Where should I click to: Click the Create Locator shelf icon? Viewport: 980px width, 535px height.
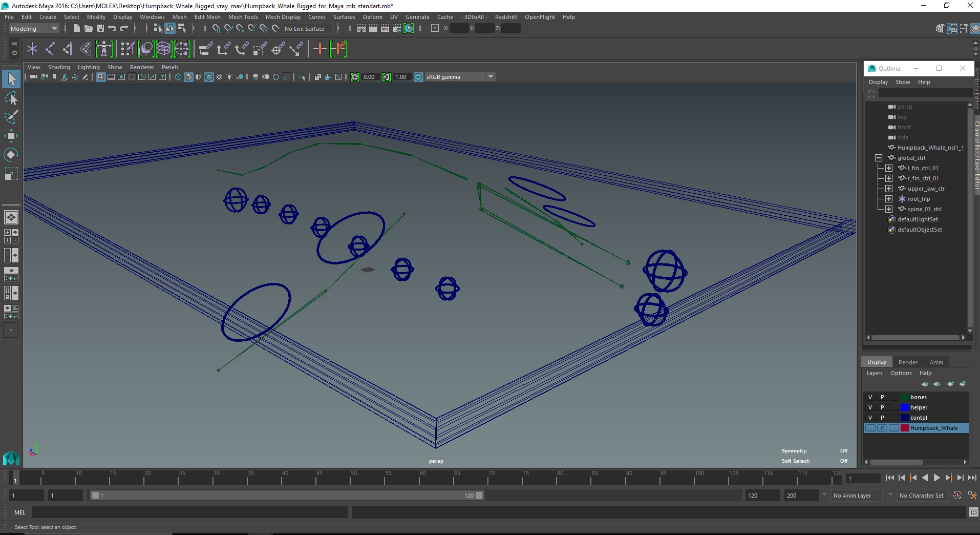32,49
